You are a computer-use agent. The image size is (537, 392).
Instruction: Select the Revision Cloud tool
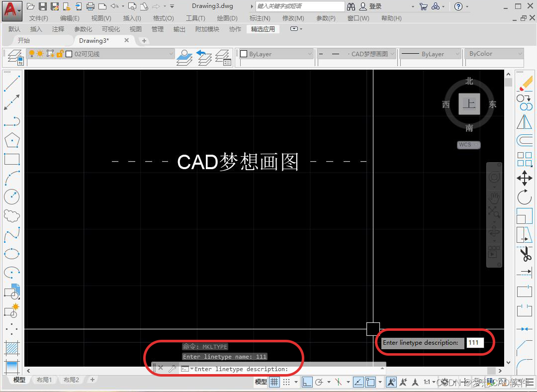pyautogui.click(x=11, y=215)
